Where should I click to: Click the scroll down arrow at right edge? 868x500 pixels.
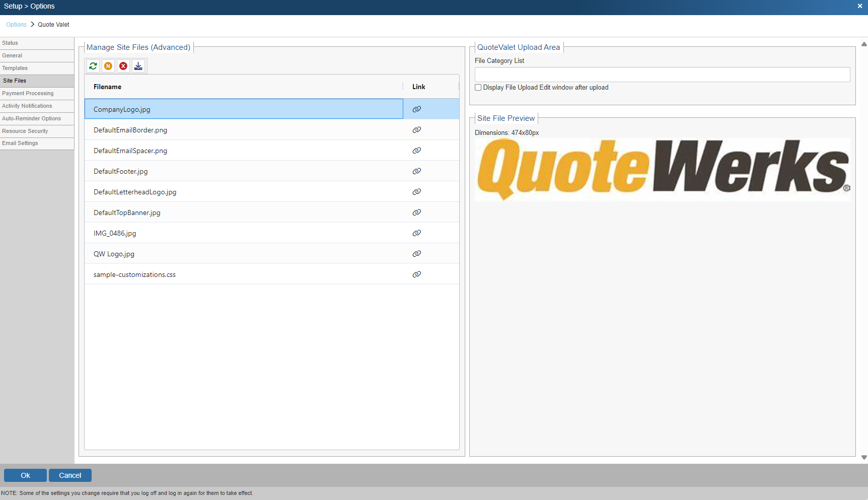(x=864, y=458)
